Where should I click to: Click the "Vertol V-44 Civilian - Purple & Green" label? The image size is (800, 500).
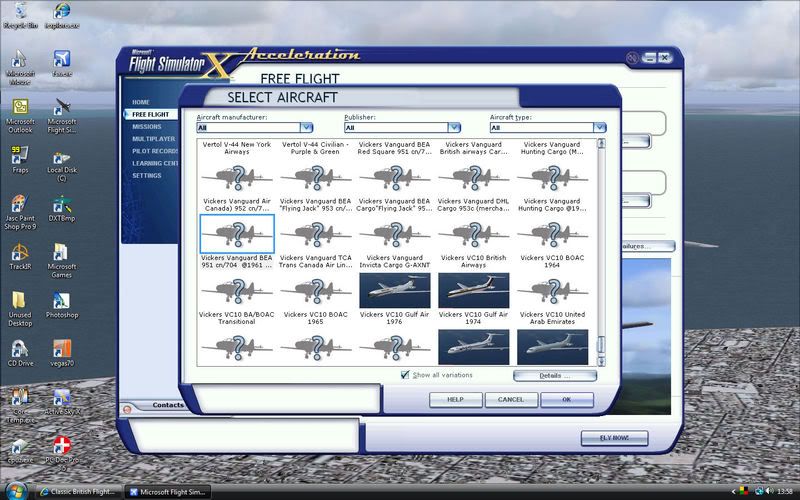click(x=315, y=148)
